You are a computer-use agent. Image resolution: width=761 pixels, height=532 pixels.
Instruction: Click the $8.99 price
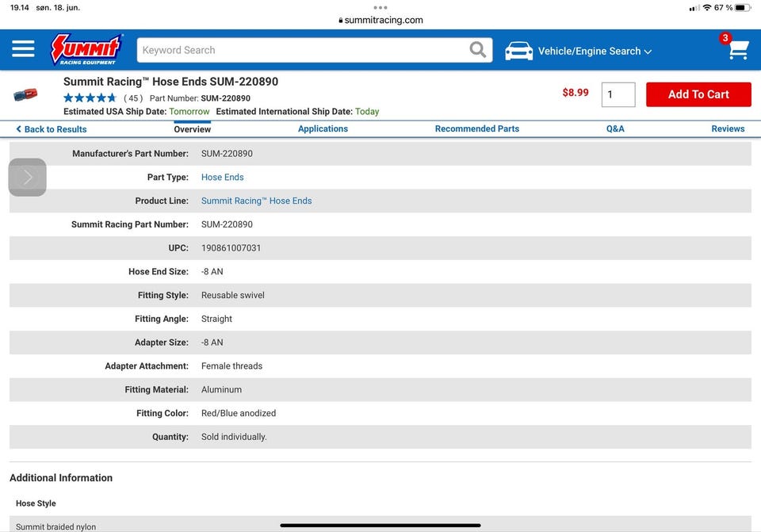pos(576,93)
